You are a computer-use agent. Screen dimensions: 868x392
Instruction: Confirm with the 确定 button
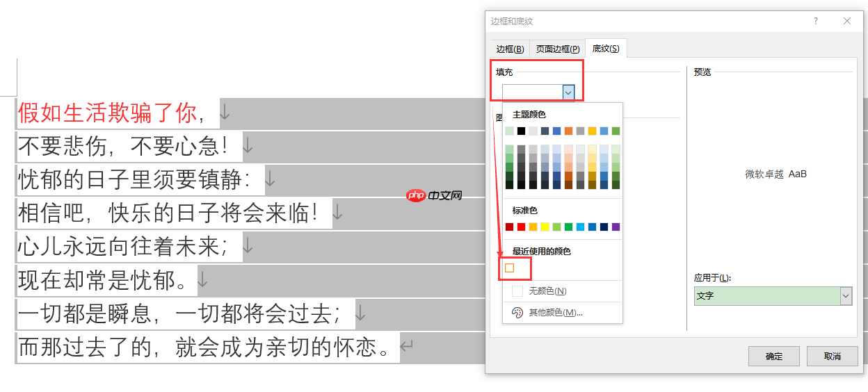[x=773, y=356]
